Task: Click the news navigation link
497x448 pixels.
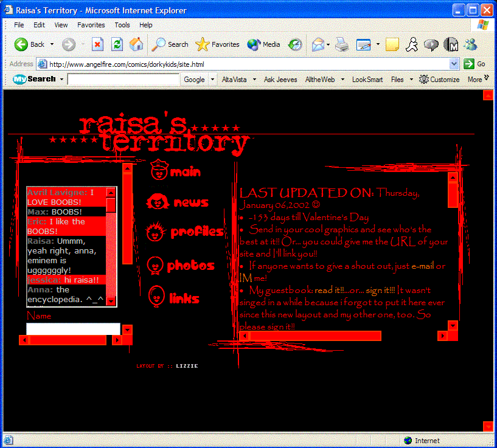Action: click(x=190, y=202)
